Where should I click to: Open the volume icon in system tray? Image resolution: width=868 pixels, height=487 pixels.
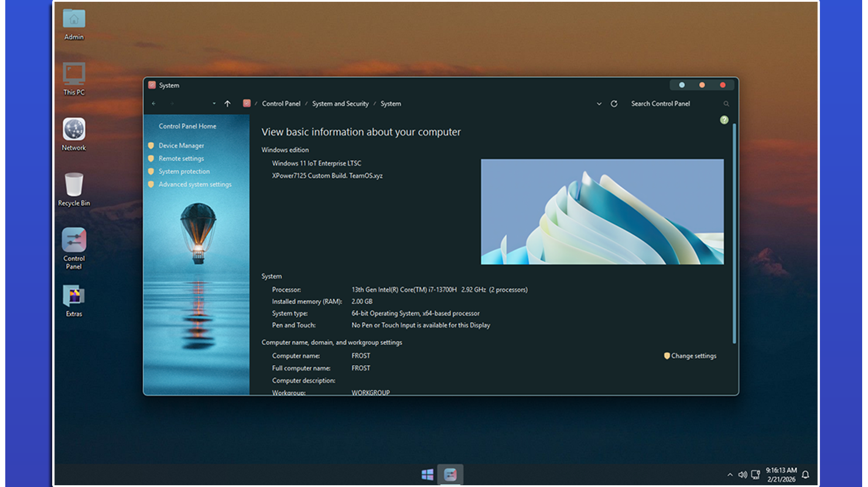[x=742, y=475]
